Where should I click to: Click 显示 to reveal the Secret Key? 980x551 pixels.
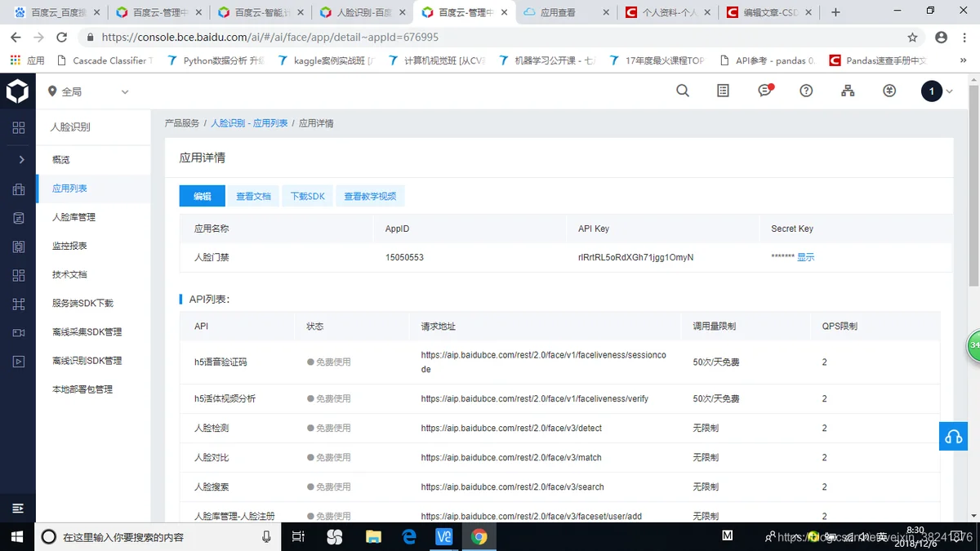click(805, 257)
